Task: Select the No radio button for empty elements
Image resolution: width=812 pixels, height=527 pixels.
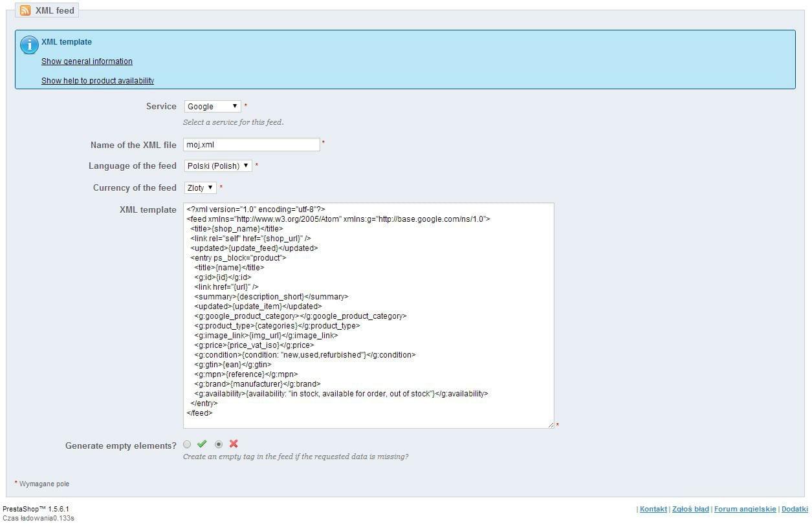Action: point(219,444)
